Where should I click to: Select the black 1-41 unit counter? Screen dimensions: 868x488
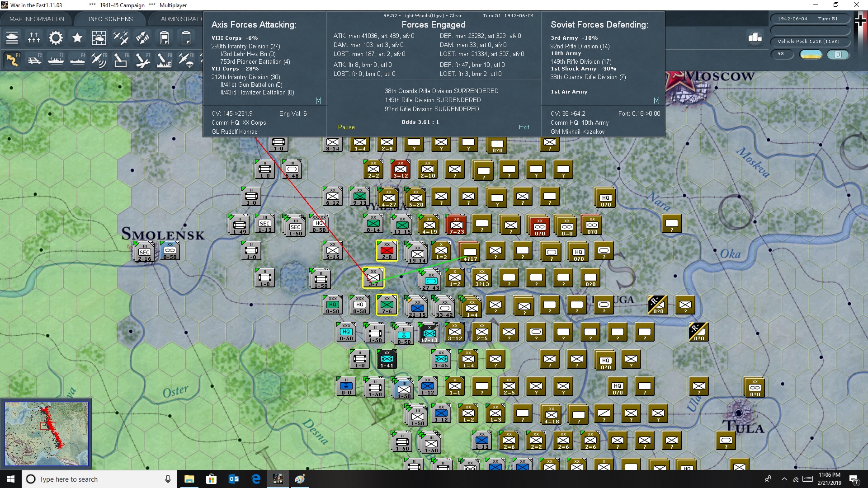click(x=387, y=359)
